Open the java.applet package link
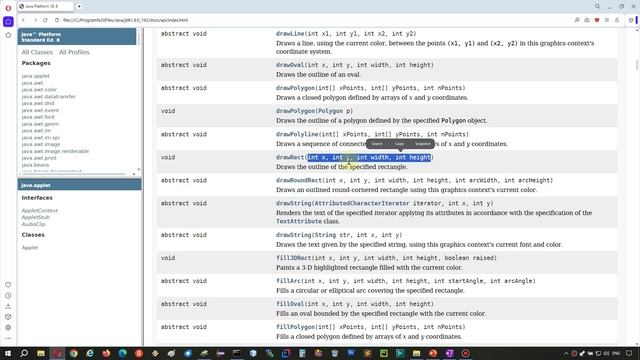The height and width of the screenshot is (360, 640). tap(36, 76)
